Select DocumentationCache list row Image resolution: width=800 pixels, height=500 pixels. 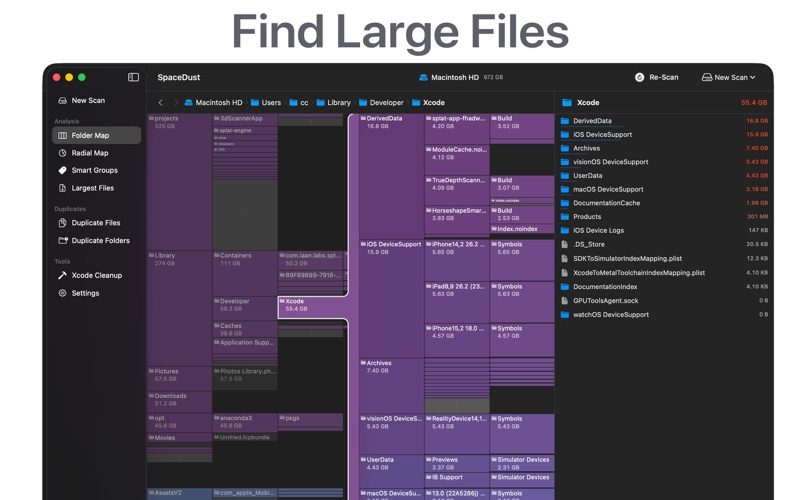(x=664, y=203)
